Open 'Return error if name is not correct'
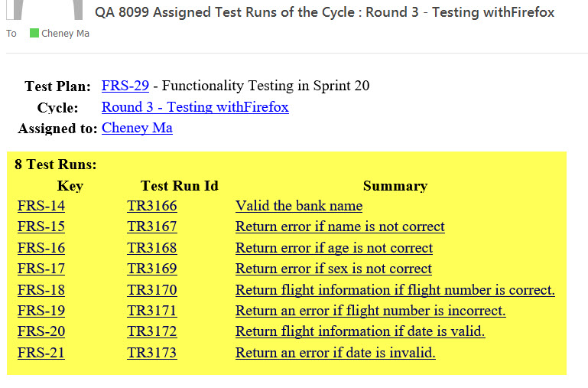Image resolution: width=588 pixels, height=388 pixels. point(339,227)
